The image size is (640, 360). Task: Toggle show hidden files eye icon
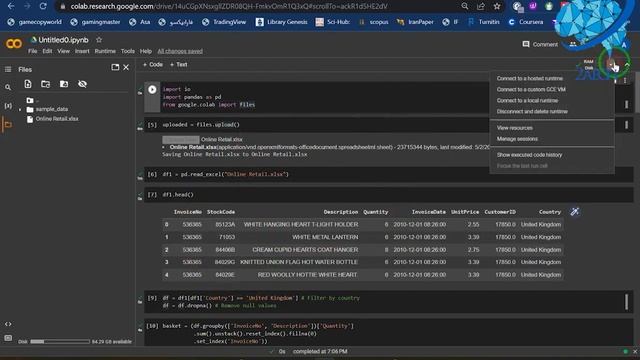click(82, 84)
